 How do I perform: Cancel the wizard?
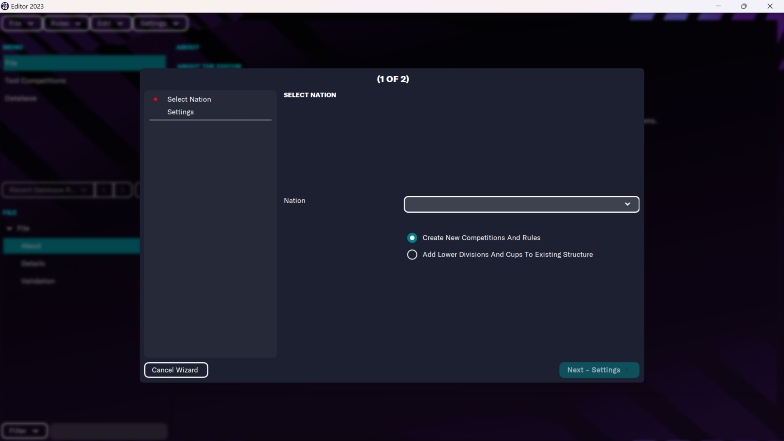click(x=176, y=370)
